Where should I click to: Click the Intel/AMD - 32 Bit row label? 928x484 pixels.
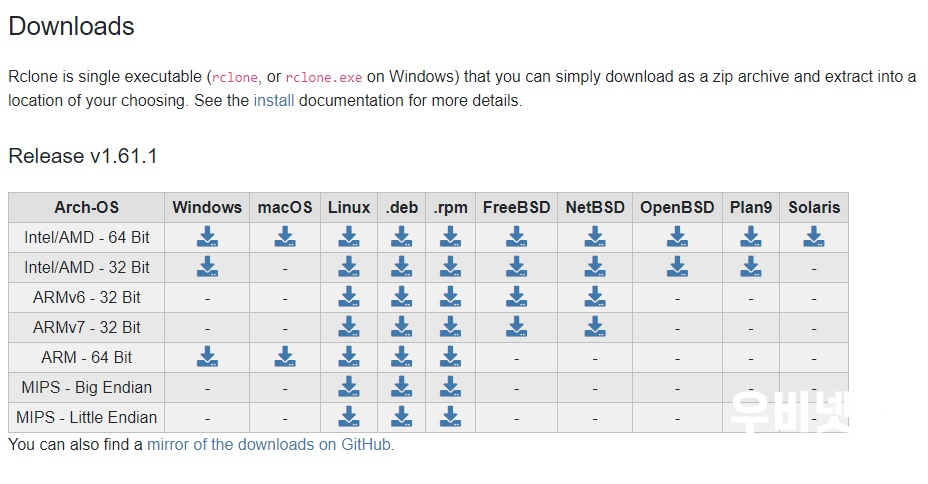86,267
